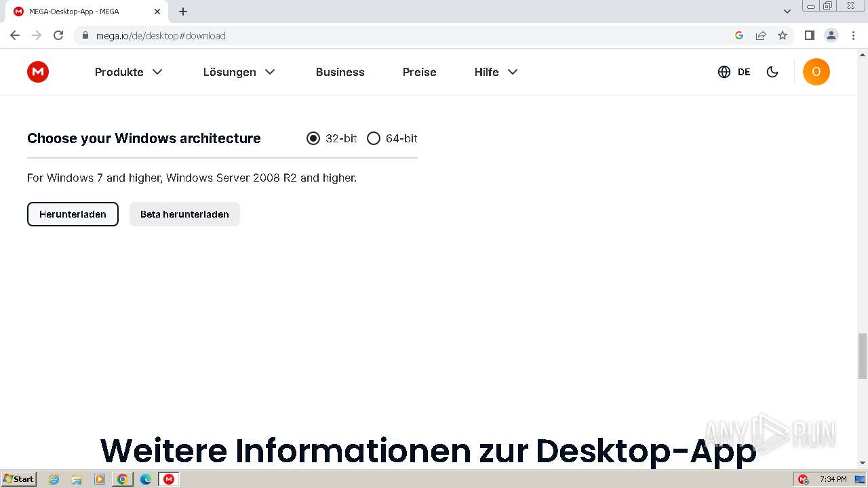Launch Internet Explorer from the taskbar
The image size is (868, 488).
point(54,479)
